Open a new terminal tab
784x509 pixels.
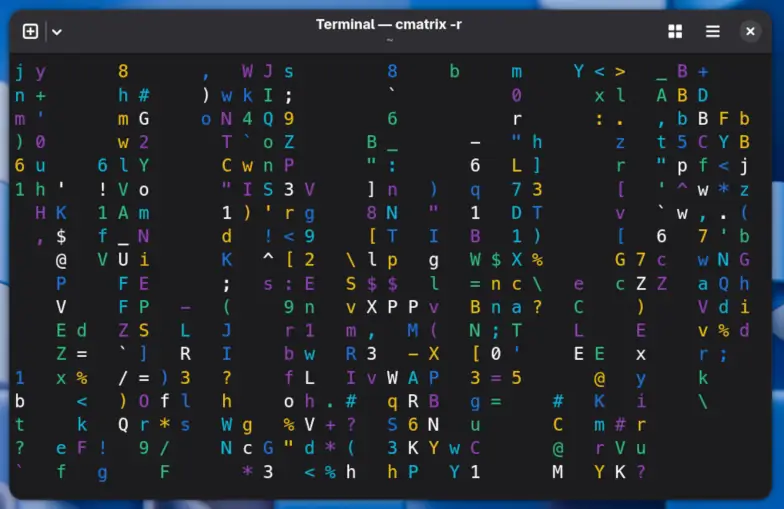click(30, 32)
